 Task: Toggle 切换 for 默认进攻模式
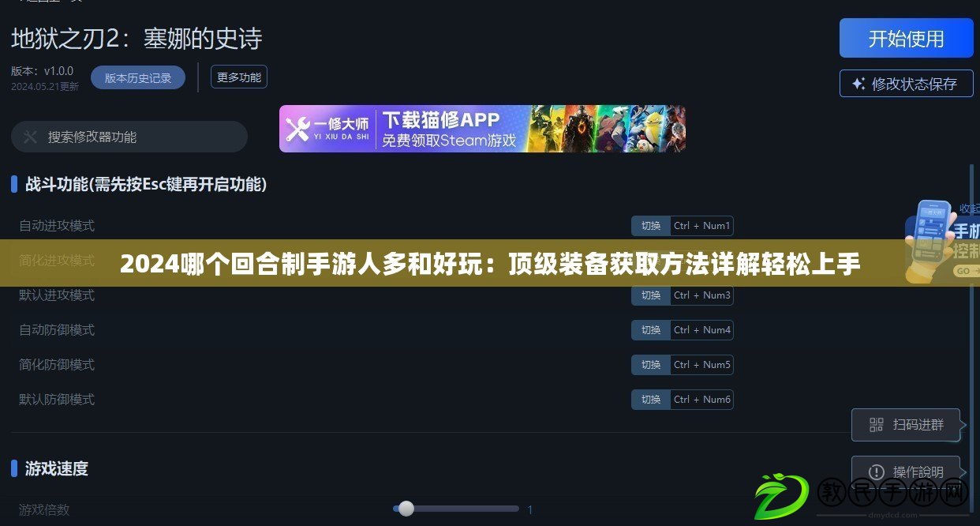click(651, 295)
